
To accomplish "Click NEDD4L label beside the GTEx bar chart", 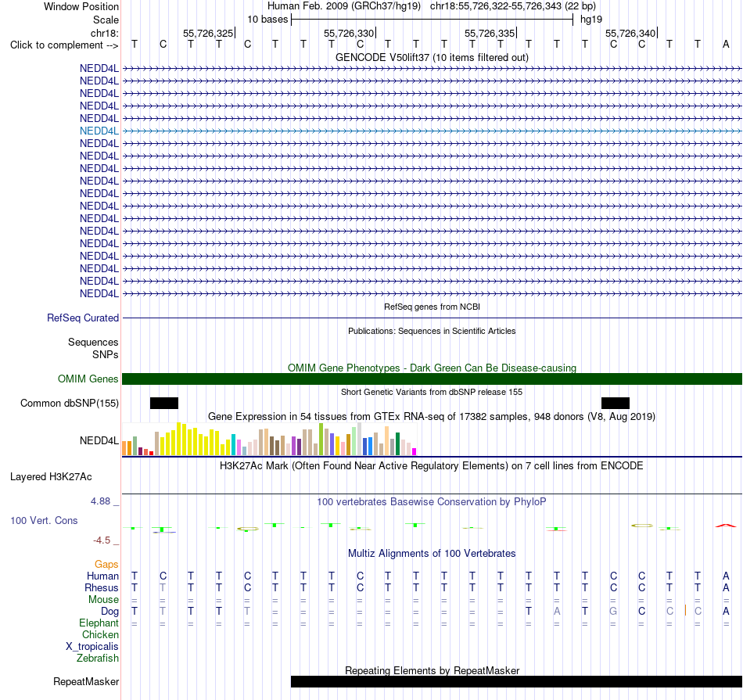I will (99, 441).
